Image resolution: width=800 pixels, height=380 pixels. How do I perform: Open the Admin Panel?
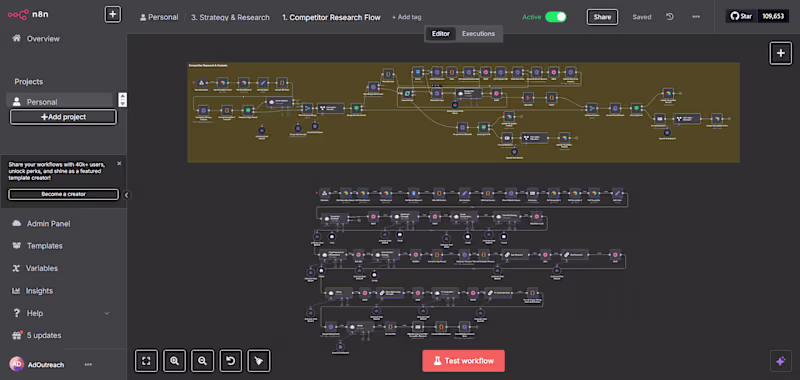click(48, 223)
